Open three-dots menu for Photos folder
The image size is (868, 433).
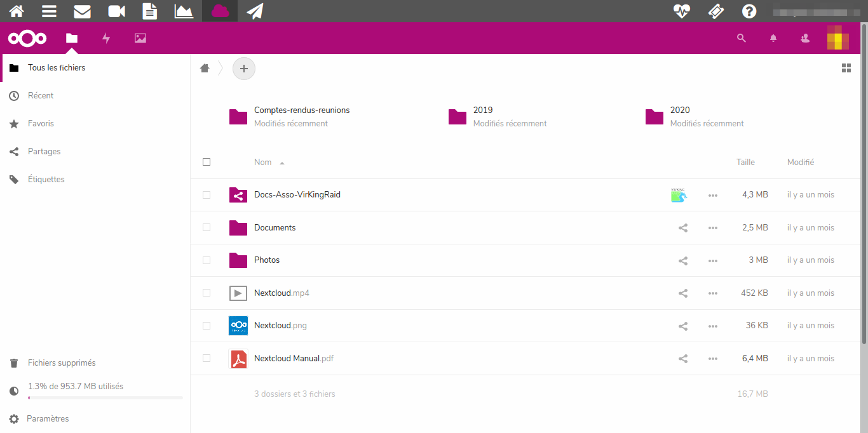point(713,260)
